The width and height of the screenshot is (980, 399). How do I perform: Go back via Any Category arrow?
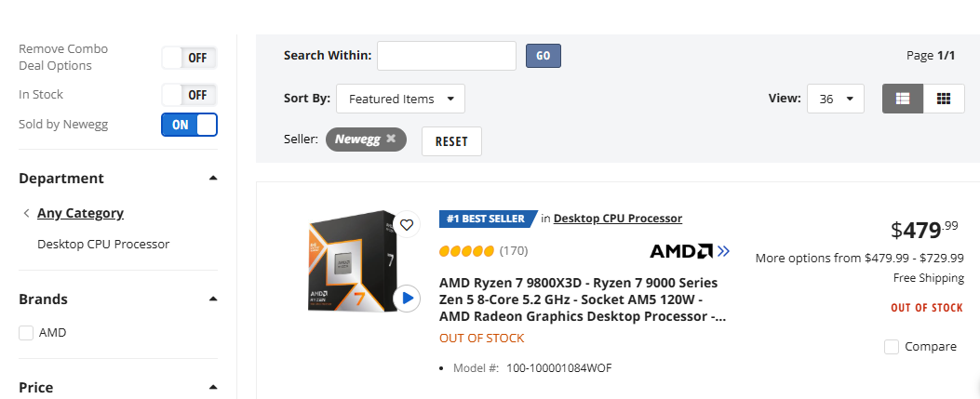[x=26, y=213]
